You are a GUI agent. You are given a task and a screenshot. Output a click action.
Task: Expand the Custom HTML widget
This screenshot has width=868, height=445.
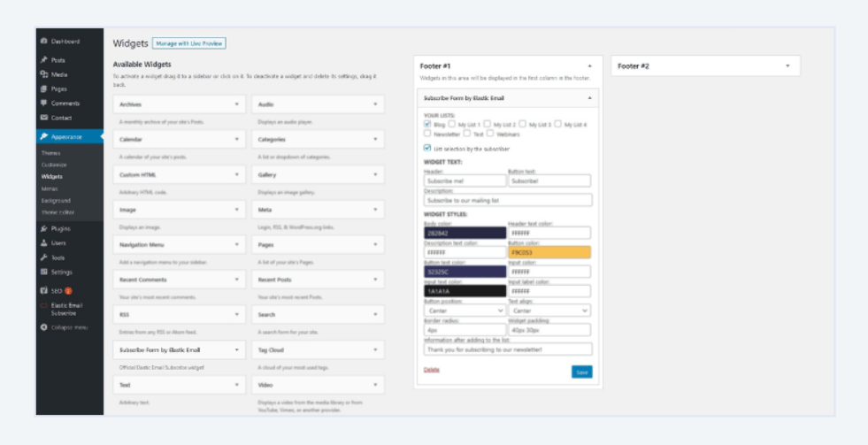[237, 174]
